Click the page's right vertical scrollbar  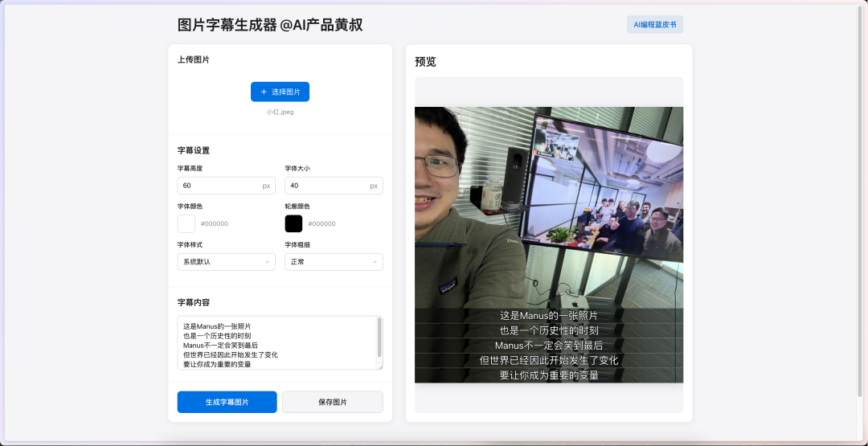pyautogui.click(x=859, y=202)
